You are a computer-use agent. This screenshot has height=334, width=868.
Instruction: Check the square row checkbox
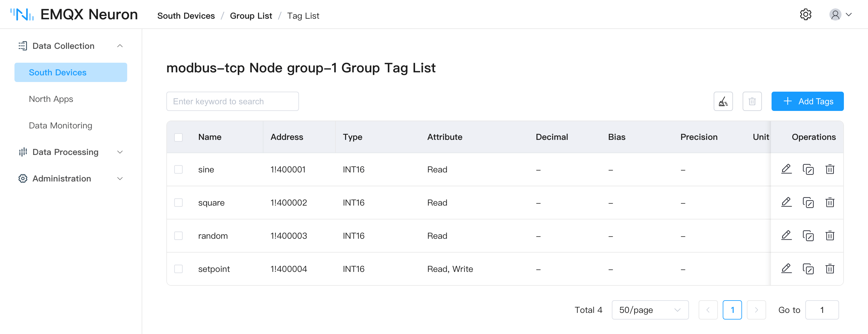178,202
